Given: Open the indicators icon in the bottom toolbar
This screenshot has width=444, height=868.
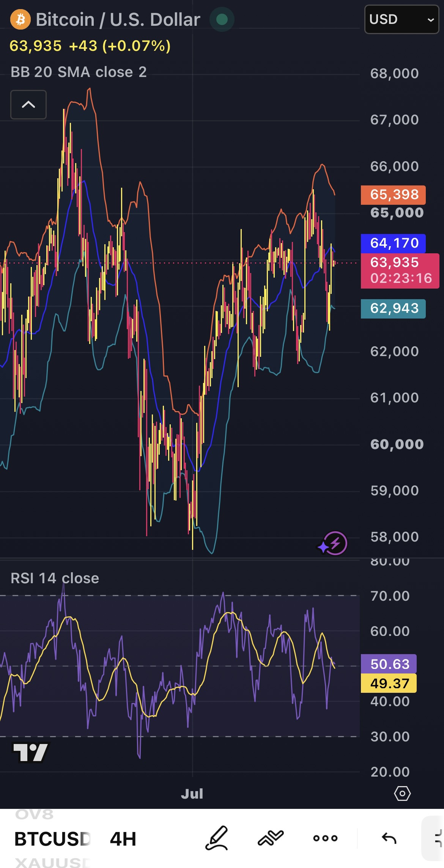Looking at the screenshot, I should 271,838.
